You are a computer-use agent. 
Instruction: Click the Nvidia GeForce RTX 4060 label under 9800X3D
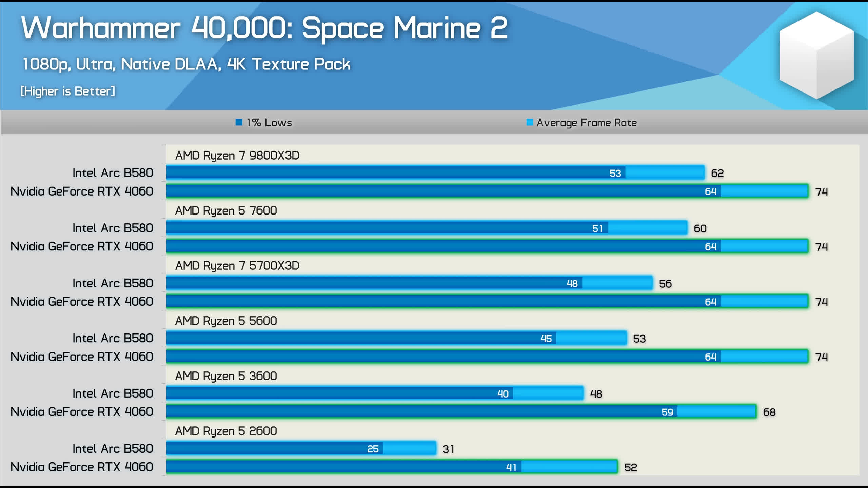82,191
